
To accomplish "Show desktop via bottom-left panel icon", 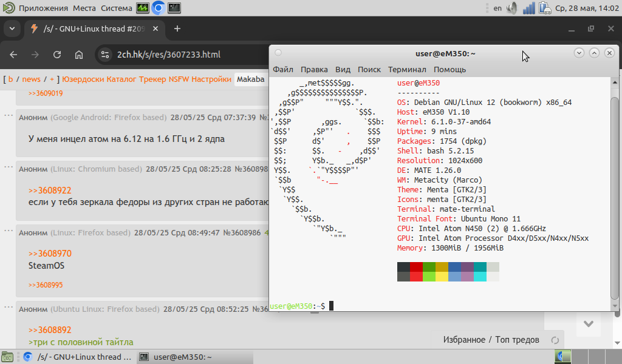I will (x=7, y=357).
